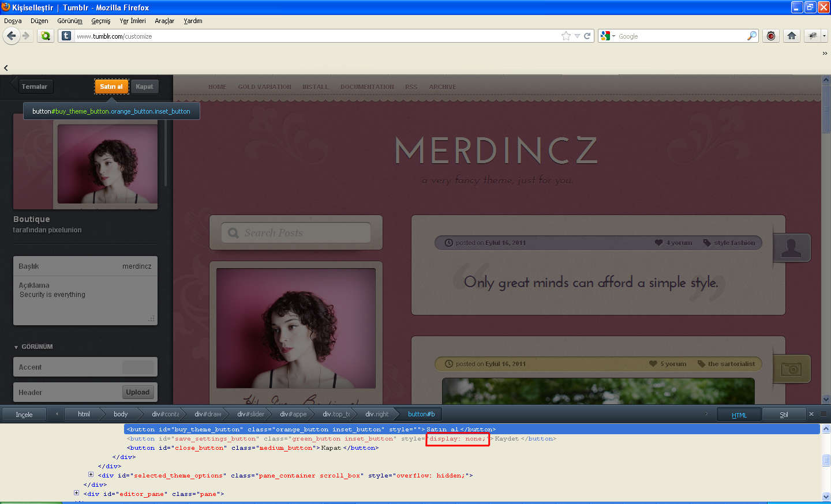The height and width of the screenshot is (504, 831).
Task: Expand the selected_theme_options div node
Action: tap(91, 475)
